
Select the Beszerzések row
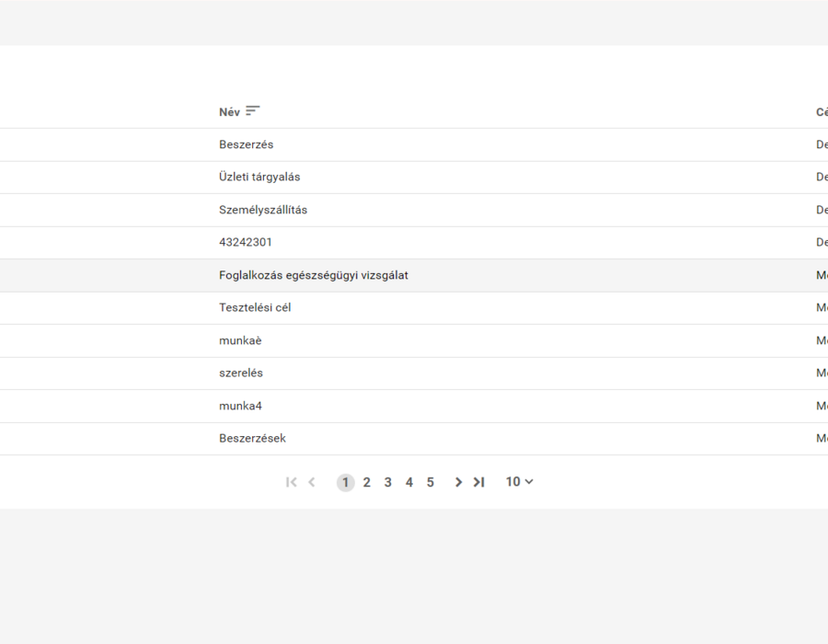414,439
